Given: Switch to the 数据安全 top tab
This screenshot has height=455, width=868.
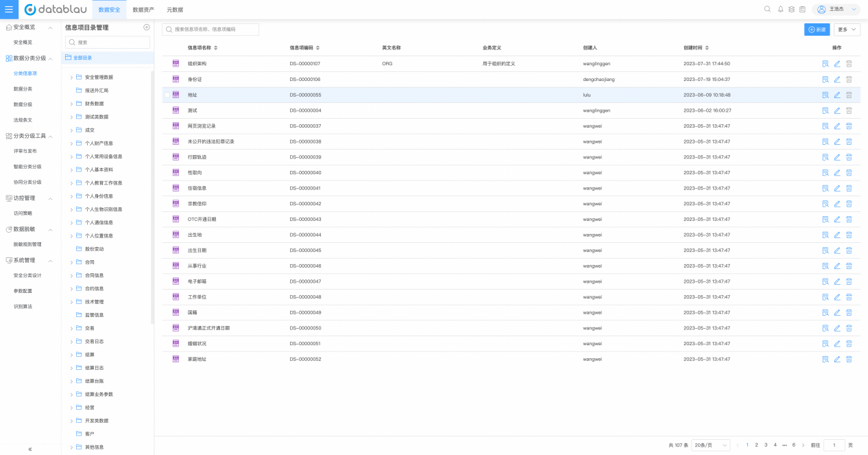Looking at the screenshot, I should click(109, 10).
